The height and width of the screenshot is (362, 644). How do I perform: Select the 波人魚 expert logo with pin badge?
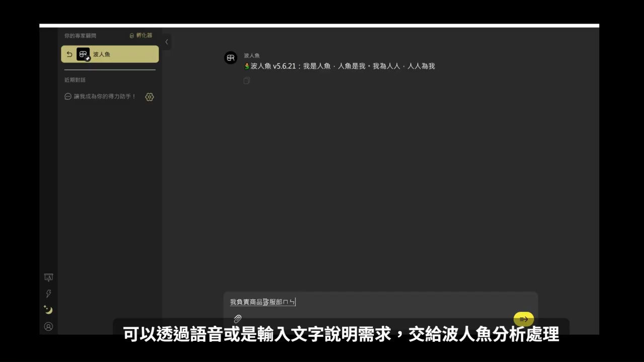[x=83, y=54]
